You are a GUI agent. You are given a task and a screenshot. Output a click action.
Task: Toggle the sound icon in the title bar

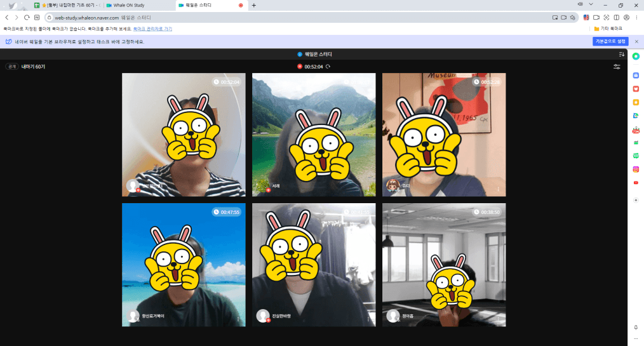tap(580, 5)
